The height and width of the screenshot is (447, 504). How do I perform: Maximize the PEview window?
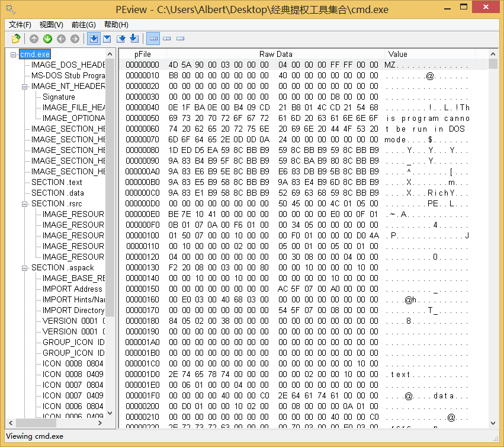[464, 7]
